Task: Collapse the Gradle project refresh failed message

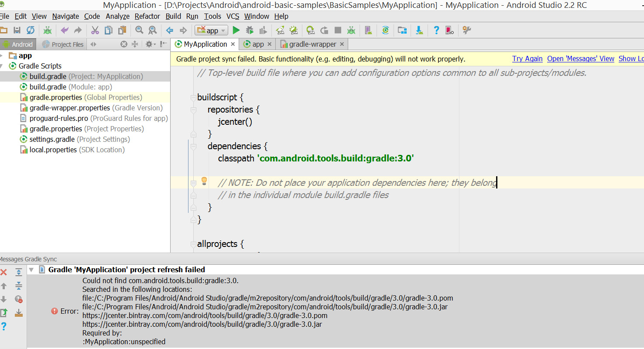Action: click(x=31, y=270)
